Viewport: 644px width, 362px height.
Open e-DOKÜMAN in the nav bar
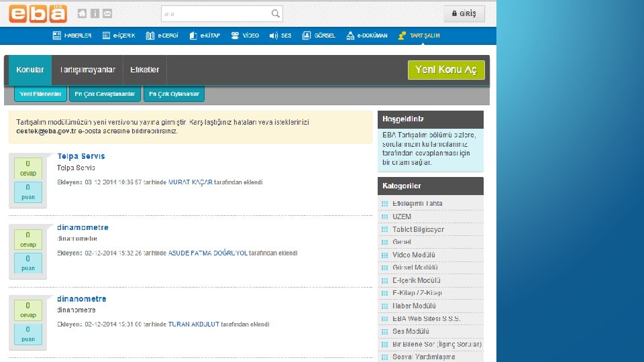click(x=367, y=36)
